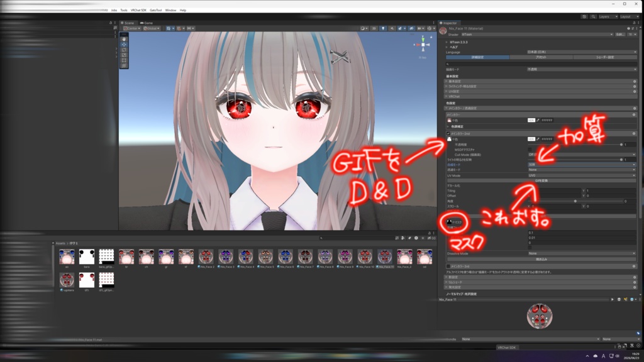
Task: Switch to プリセット tab in lilToon
Action: point(541,57)
